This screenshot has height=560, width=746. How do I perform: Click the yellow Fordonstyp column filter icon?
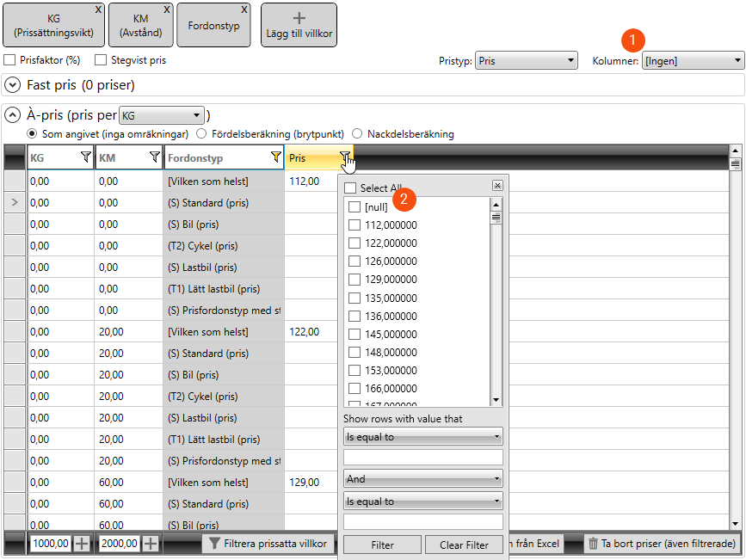[x=275, y=157]
